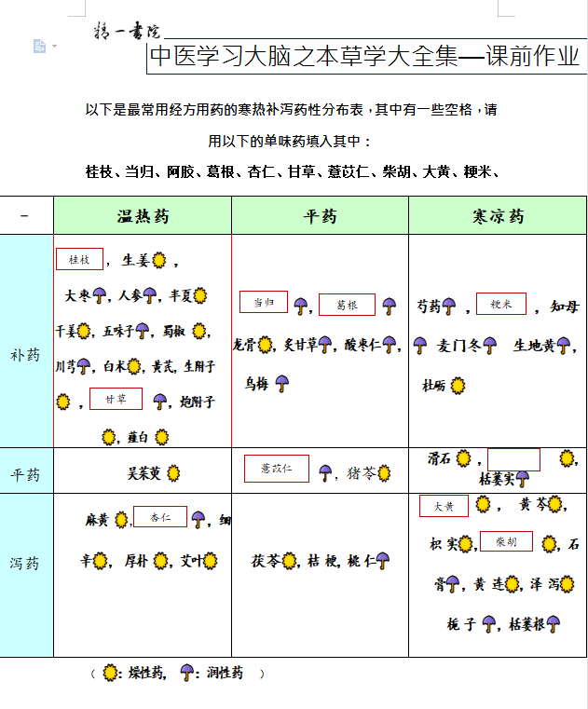Screen dimensions: 588x709
Task: Click the 温热药 column header
Action: pyautogui.click(x=143, y=216)
